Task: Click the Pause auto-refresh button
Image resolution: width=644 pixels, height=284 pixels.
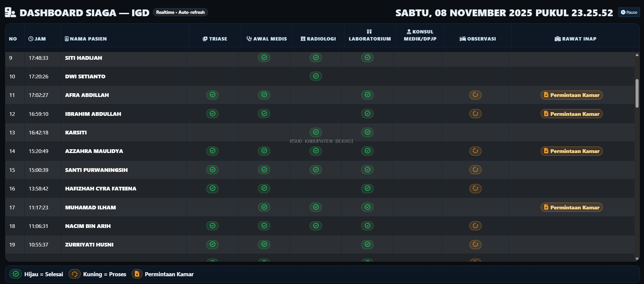Action: coord(629,12)
